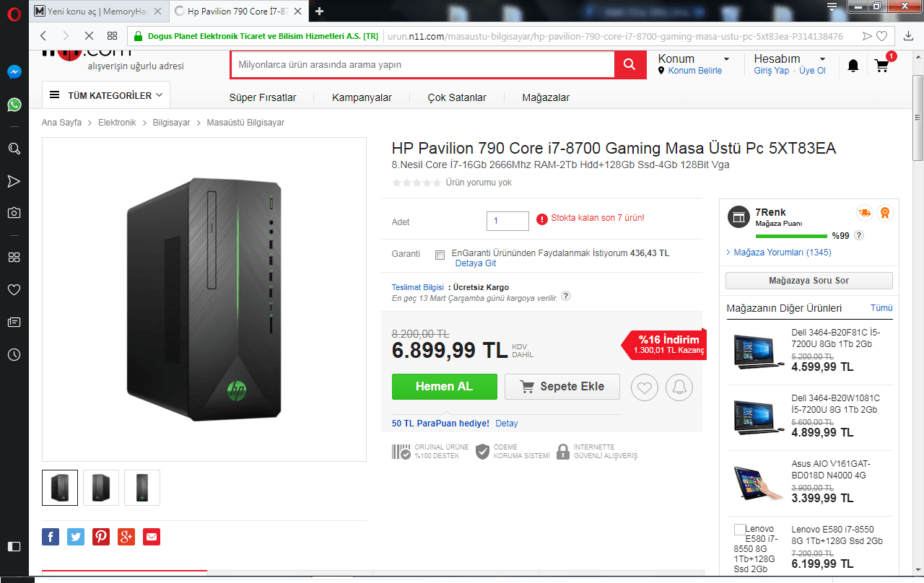Click the Üye Ol link

(812, 71)
